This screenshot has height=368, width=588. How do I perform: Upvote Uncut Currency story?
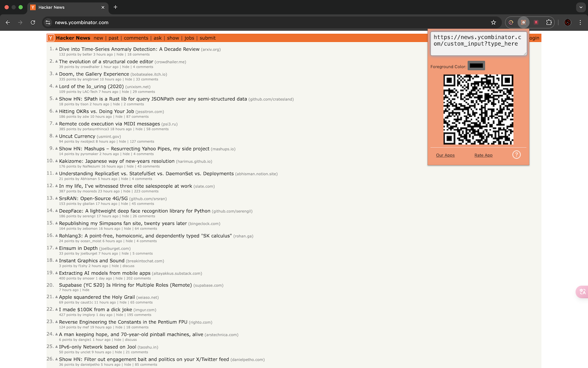pos(57,136)
